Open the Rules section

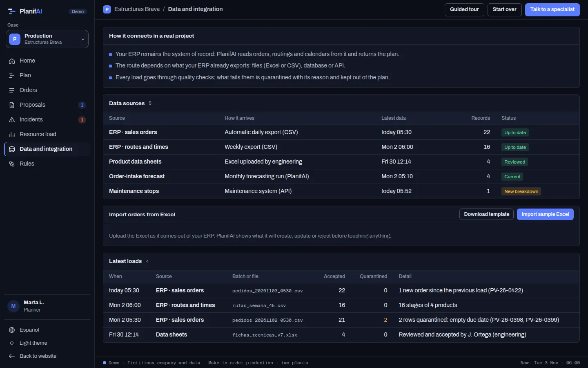[47, 164]
